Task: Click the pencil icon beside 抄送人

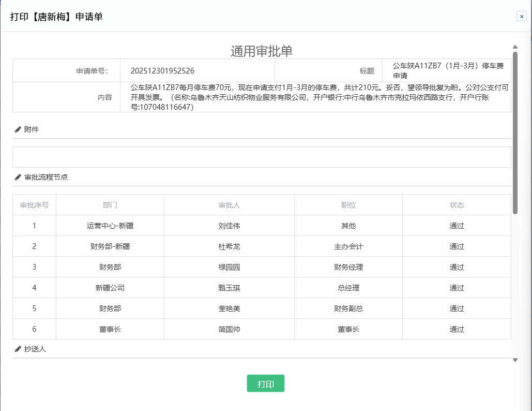Action: click(x=18, y=349)
